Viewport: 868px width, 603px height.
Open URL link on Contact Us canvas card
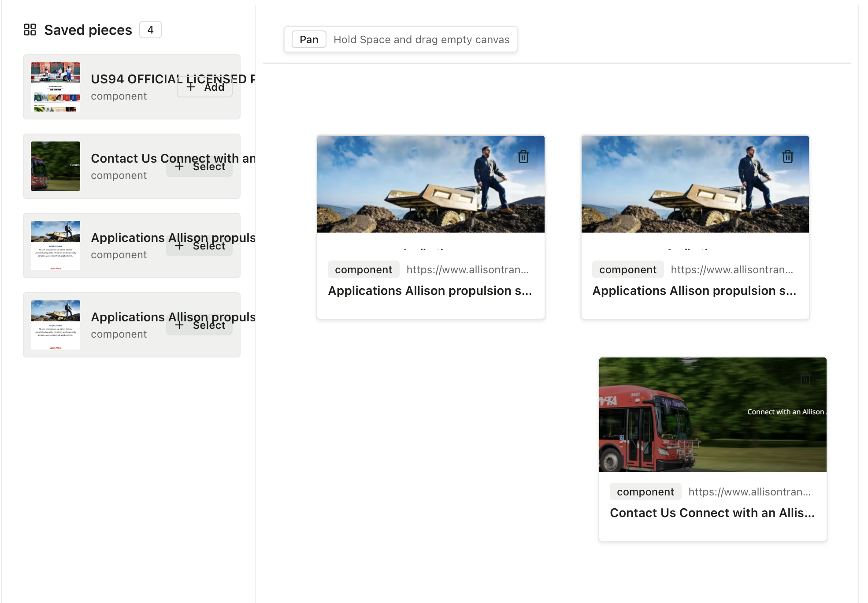click(749, 492)
